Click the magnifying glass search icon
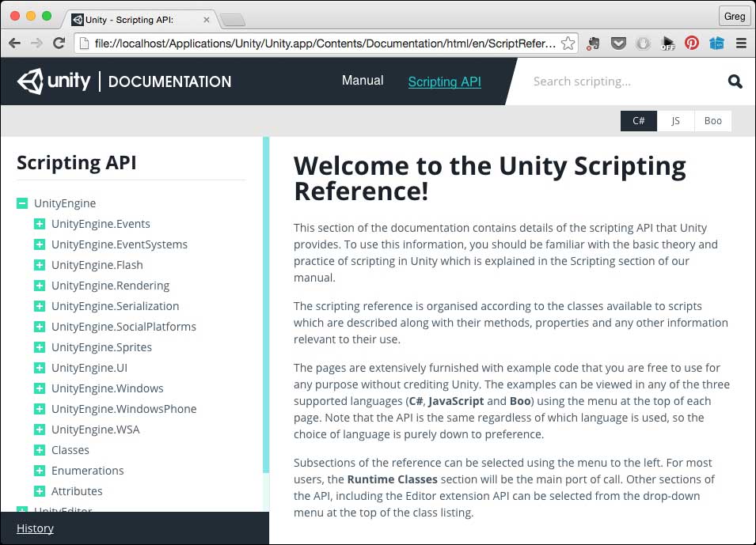Screen dimensions: 756x545 [735, 81]
